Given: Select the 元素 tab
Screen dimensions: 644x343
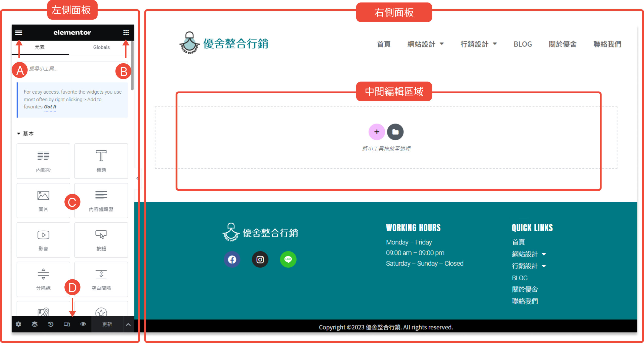Looking at the screenshot, I should pyautogui.click(x=40, y=47).
